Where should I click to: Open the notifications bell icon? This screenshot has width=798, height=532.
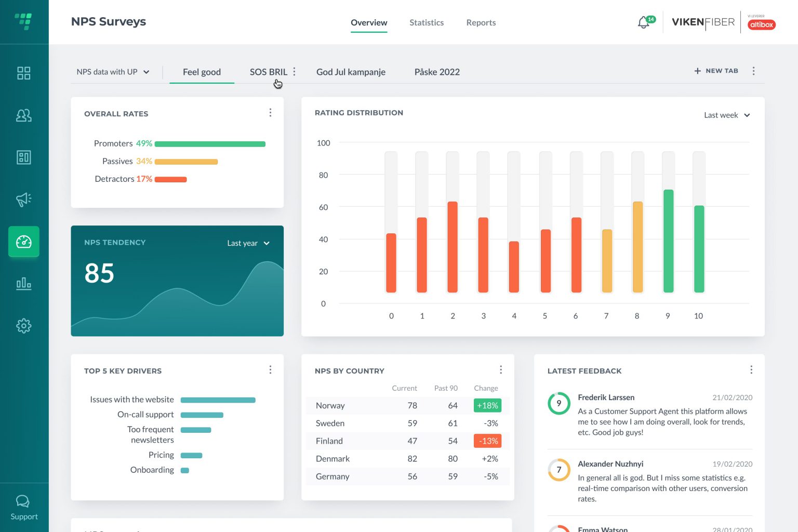click(644, 22)
